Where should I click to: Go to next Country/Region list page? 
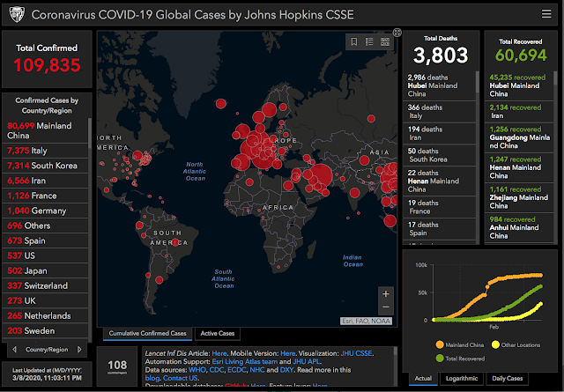[79, 349]
